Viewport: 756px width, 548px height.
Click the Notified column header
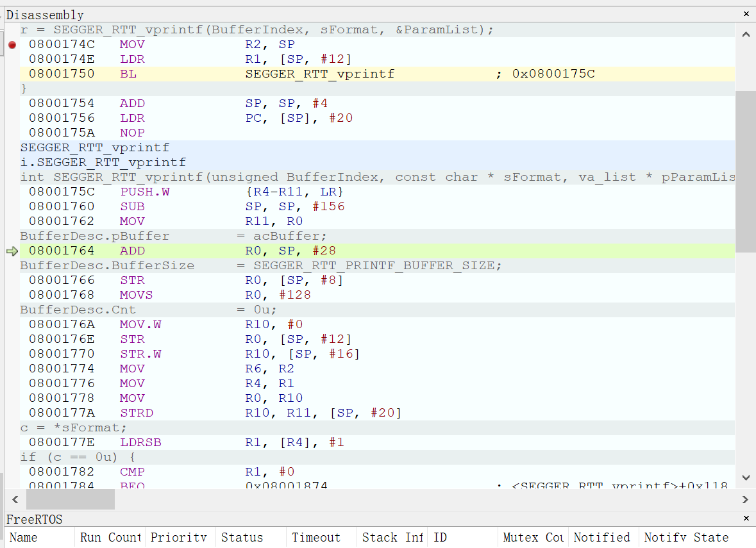pos(602,538)
